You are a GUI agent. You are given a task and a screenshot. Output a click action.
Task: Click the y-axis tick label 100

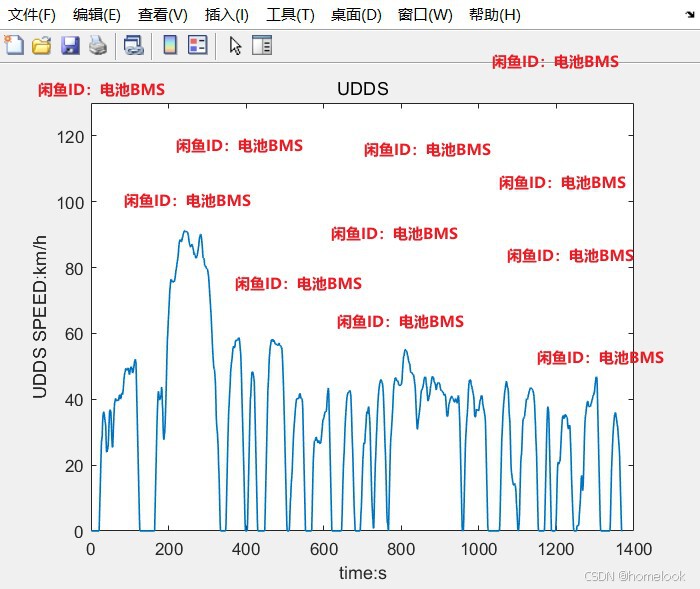click(x=70, y=203)
